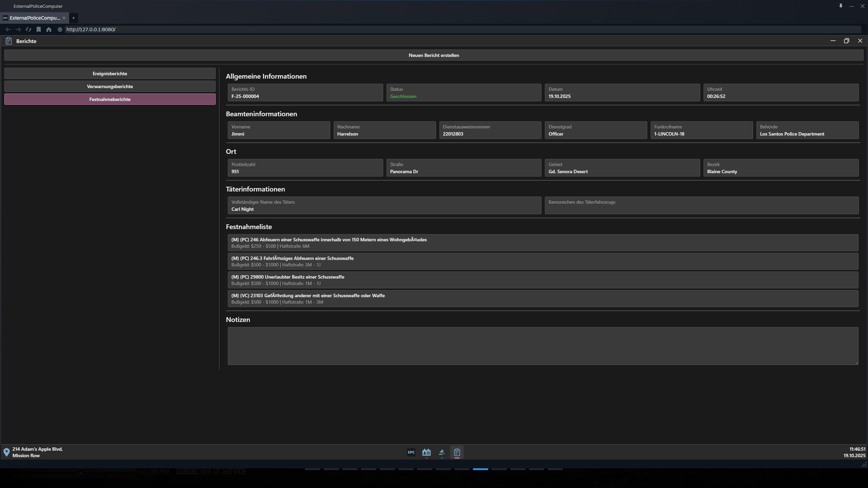Open a new browser tab with plus
This screenshot has height=488, width=868.
tap(73, 18)
